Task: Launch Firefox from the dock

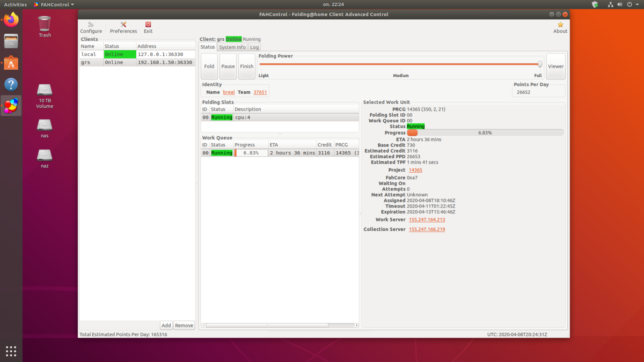Action: pos(11,20)
